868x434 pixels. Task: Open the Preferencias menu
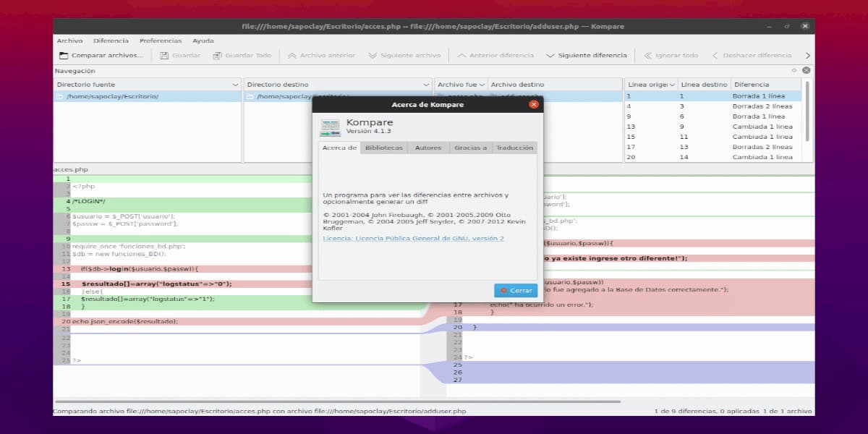161,41
